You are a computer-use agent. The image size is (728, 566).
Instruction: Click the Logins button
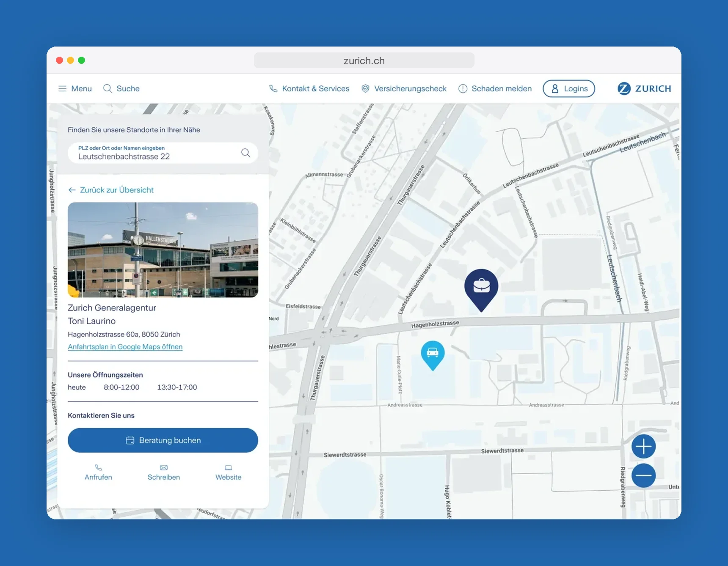click(569, 88)
